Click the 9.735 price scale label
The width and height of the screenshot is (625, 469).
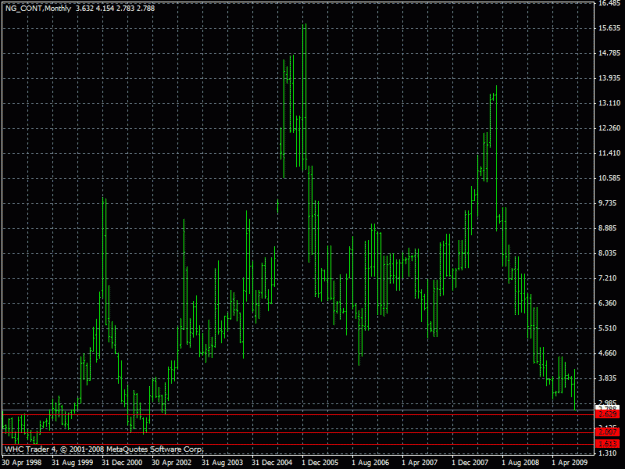[609, 203]
